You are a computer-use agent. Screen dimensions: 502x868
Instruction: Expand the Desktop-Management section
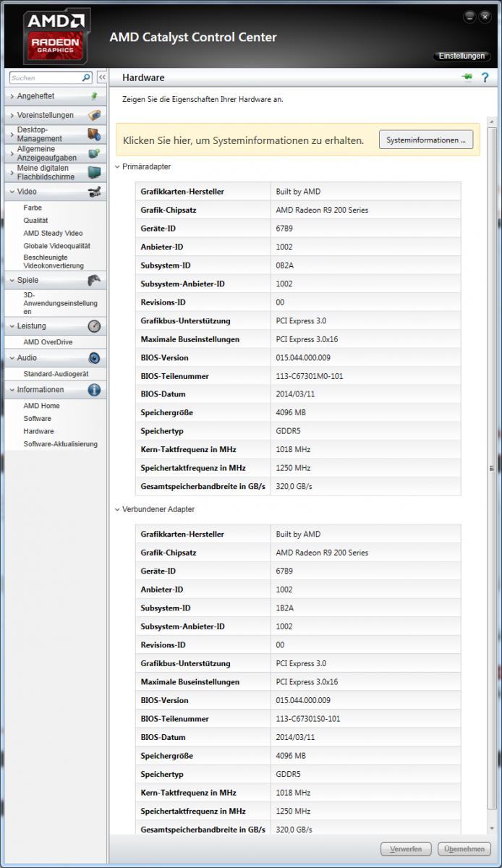[x=54, y=134]
